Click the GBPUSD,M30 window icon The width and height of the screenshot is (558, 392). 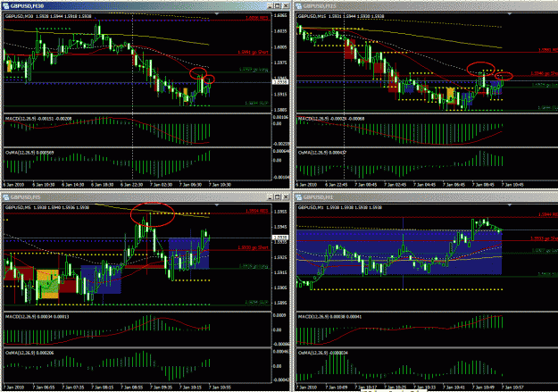6,6
